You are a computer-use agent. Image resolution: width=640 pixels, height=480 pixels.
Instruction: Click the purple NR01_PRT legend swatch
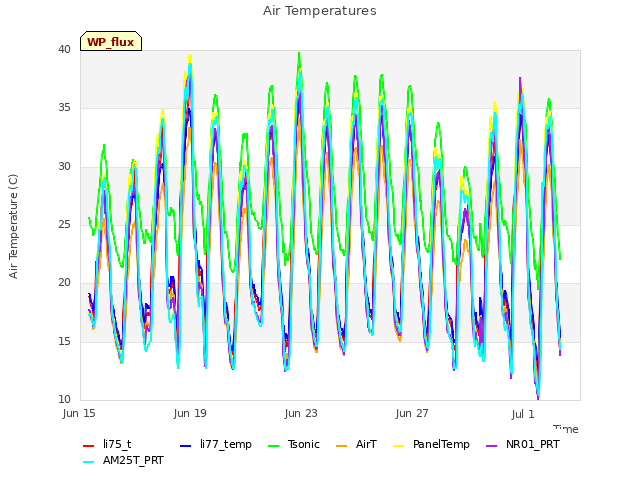[491, 446]
